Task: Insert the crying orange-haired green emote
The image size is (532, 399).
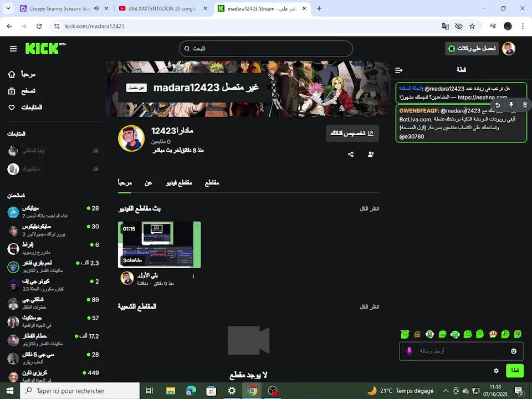Action: point(518,334)
